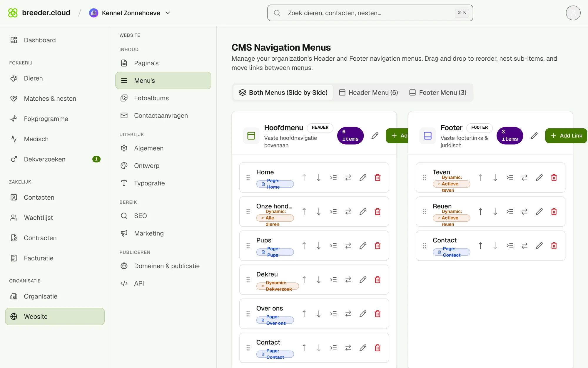
Task: Open Domeinen & publicatie
Action: pos(163,266)
